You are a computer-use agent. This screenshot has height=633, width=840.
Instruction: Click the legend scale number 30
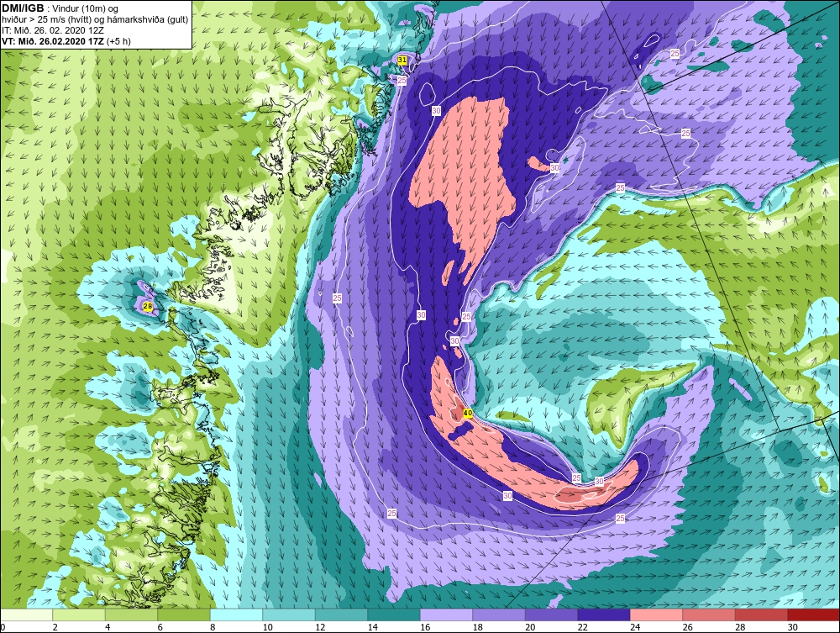pyautogui.click(x=793, y=627)
